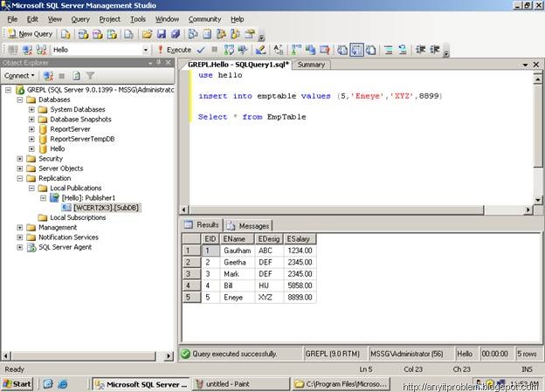Execute the query
This screenshot has height=392, width=545.
[x=174, y=50]
